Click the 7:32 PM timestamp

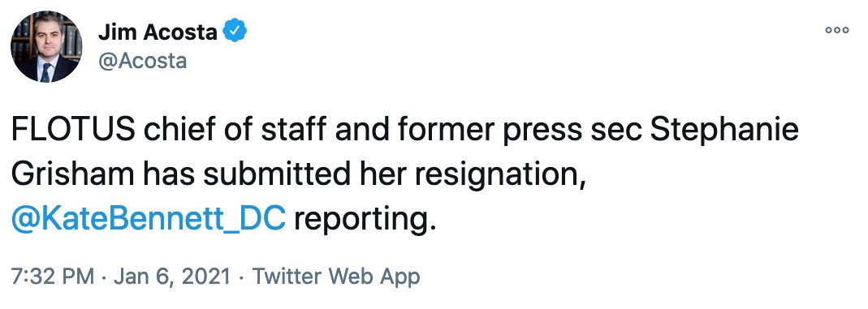(x=53, y=276)
